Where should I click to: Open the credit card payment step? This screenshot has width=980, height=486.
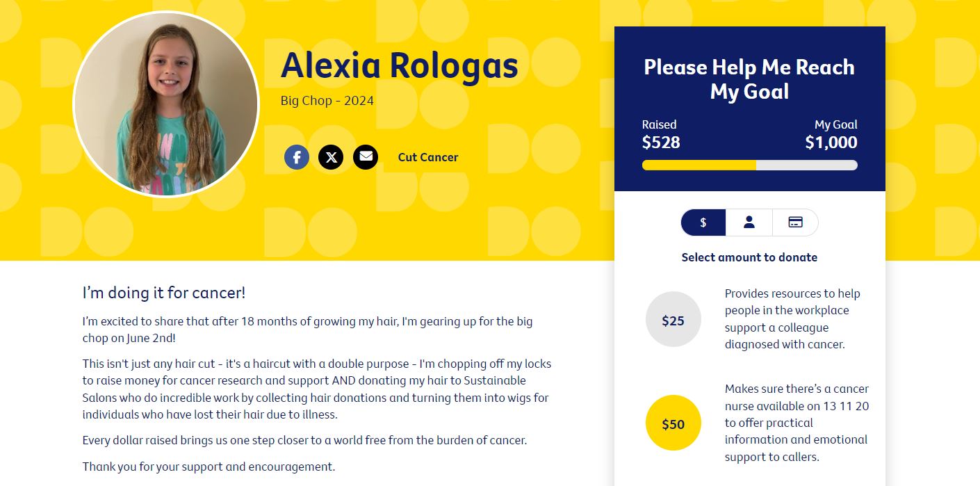[795, 222]
